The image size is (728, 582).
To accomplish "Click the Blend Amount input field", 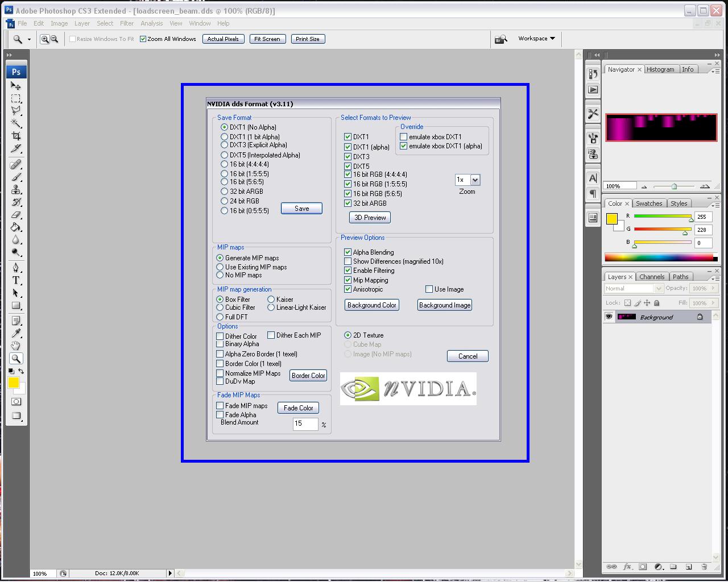I will 305,423.
